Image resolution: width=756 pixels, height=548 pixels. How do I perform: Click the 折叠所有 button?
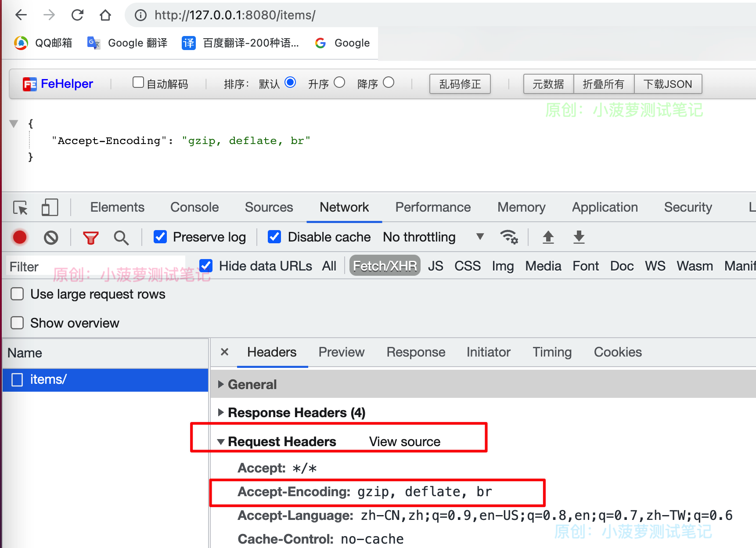[604, 84]
